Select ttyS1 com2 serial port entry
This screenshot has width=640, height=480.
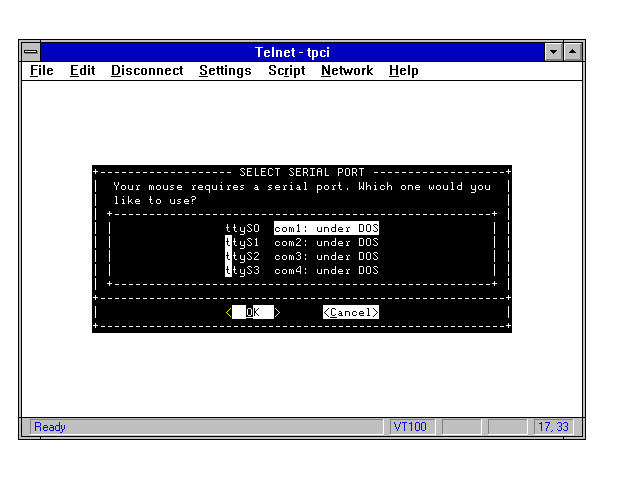click(302, 242)
